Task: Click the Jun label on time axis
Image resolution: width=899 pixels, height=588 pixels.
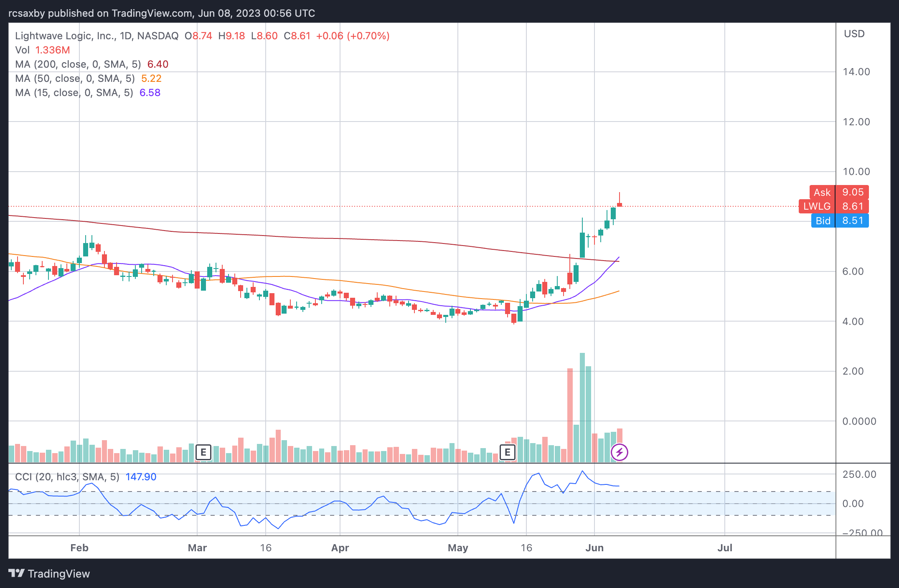Action: [x=594, y=548]
